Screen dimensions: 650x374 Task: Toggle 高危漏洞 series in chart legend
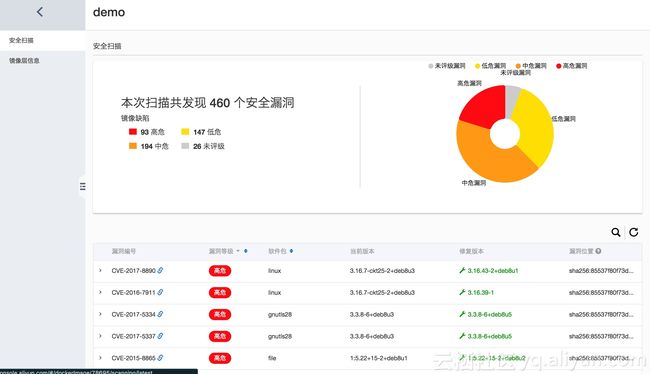coord(572,66)
